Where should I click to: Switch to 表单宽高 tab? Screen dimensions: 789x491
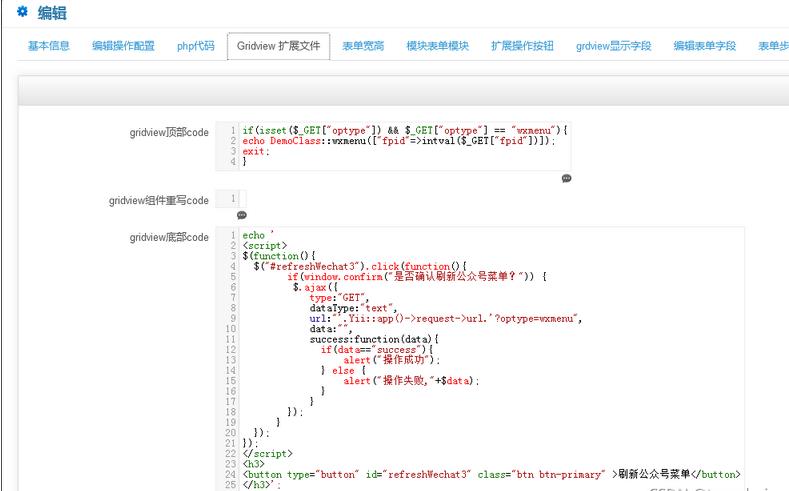[363, 46]
